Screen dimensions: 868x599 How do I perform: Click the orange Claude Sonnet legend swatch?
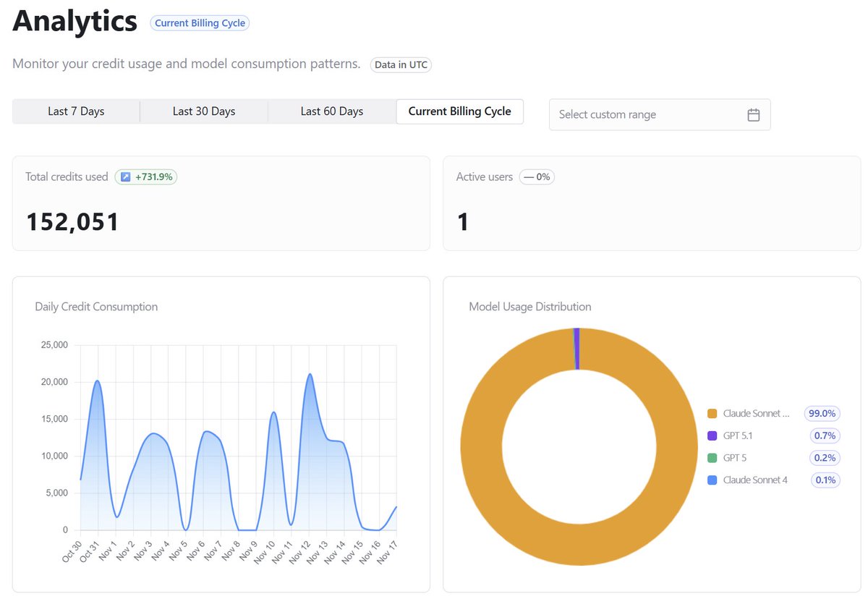click(712, 414)
